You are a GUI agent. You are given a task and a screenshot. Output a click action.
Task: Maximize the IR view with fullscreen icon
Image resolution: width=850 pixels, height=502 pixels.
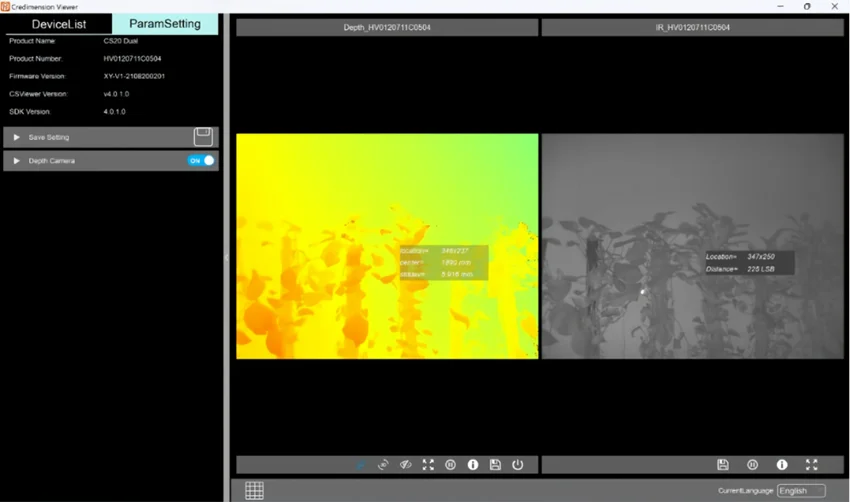pyautogui.click(x=812, y=465)
